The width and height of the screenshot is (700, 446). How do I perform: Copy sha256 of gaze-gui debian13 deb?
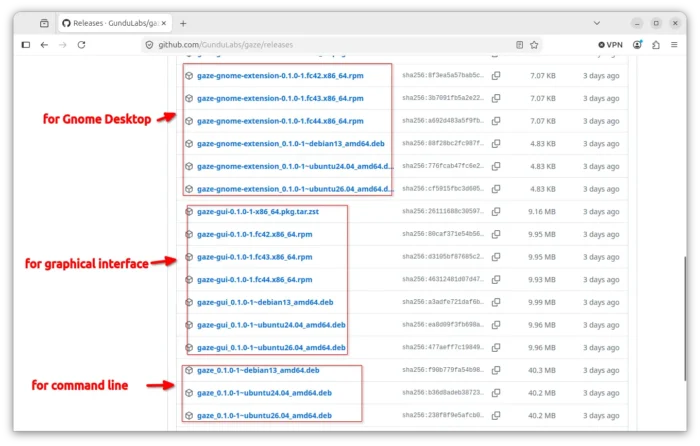496,302
